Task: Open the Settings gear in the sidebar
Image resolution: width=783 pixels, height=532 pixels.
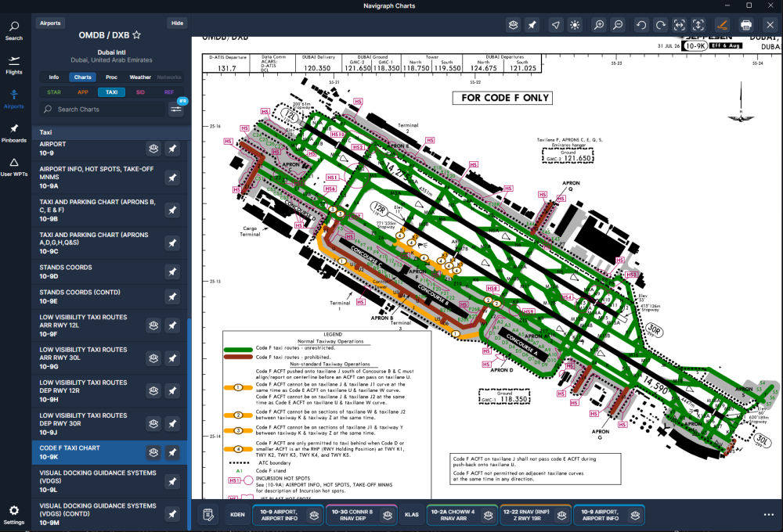Action: [x=14, y=515]
